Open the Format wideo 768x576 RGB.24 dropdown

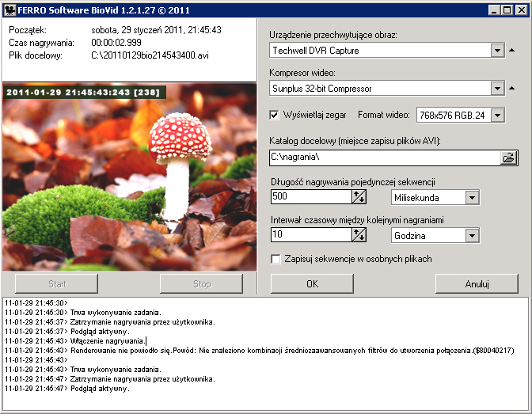pyautogui.click(x=497, y=116)
